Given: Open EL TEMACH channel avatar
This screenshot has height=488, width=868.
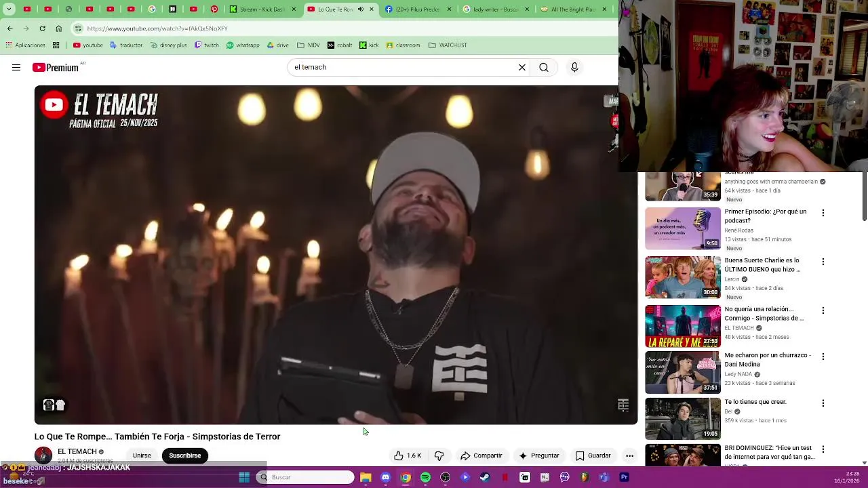Looking at the screenshot, I should [x=43, y=455].
